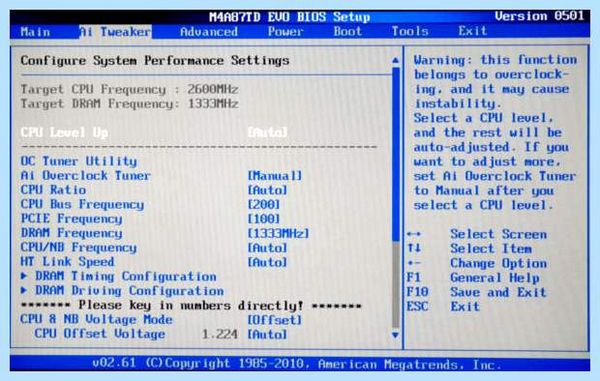Click the M4A87TD EVO BIOS Setup title
Screen dimensions: 600x381
(290, 17)
